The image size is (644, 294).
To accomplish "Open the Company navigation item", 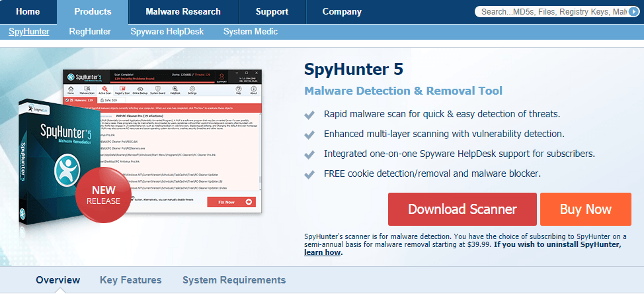I will [x=342, y=11].
